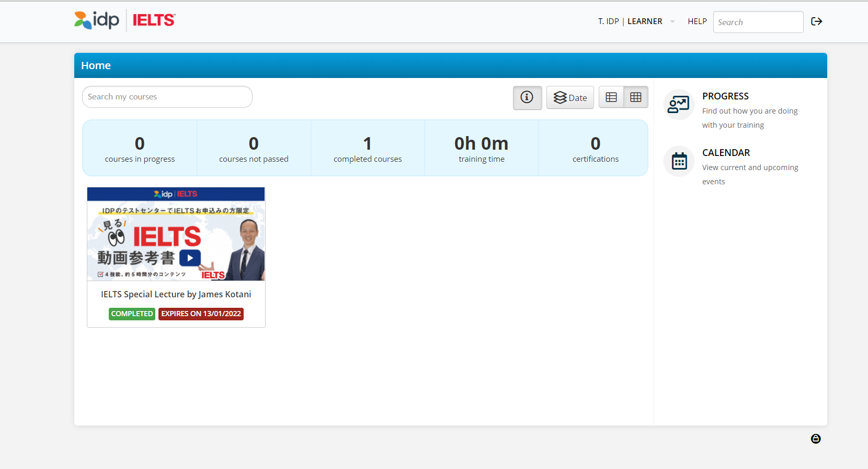Switch to grid view layout
The image size is (868, 469).
(x=636, y=97)
